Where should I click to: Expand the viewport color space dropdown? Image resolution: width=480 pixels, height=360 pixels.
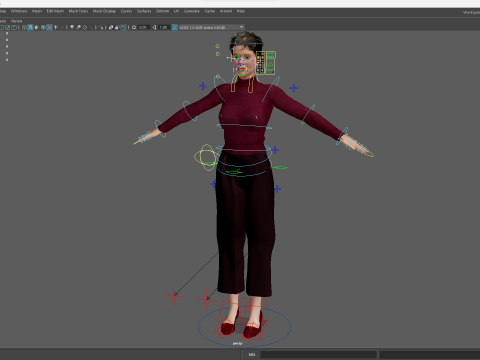(x=211, y=27)
